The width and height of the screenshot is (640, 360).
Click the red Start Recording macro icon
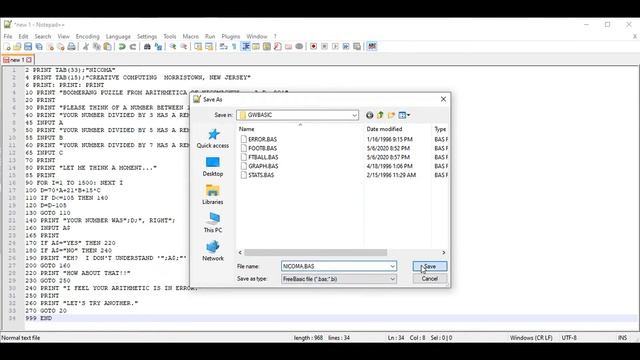313,47
